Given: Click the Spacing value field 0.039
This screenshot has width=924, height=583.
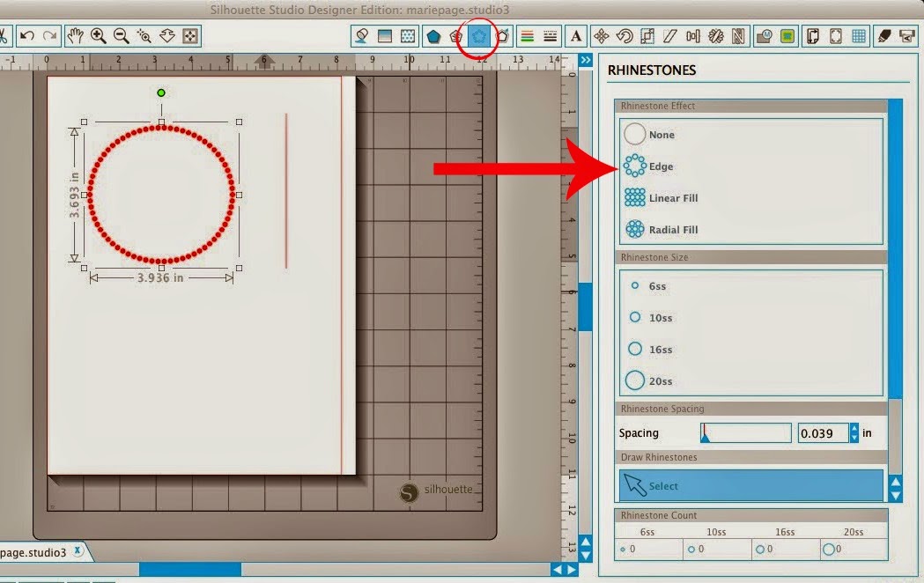Looking at the screenshot, I should pos(824,433).
